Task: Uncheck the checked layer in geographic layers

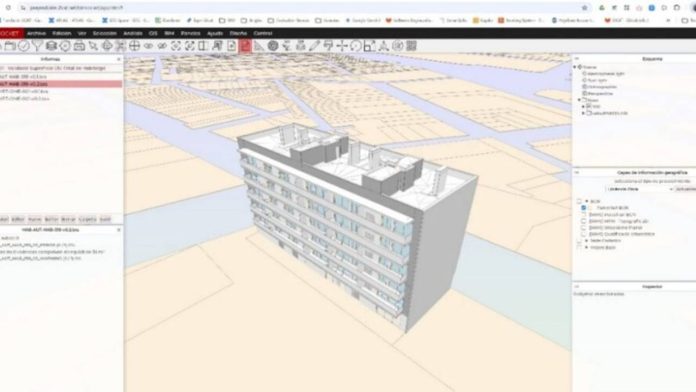Action: pos(584,208)
